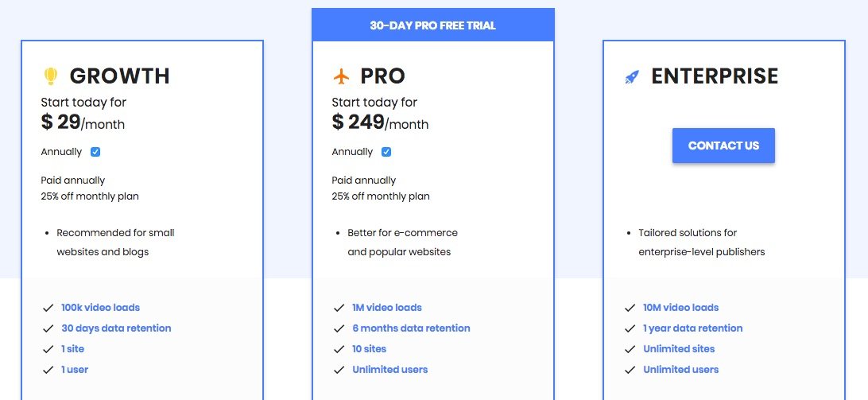Uncheck the Annually checkbox in Pro plan
Screen dimensions: 868x400
[x=386, y=152]
